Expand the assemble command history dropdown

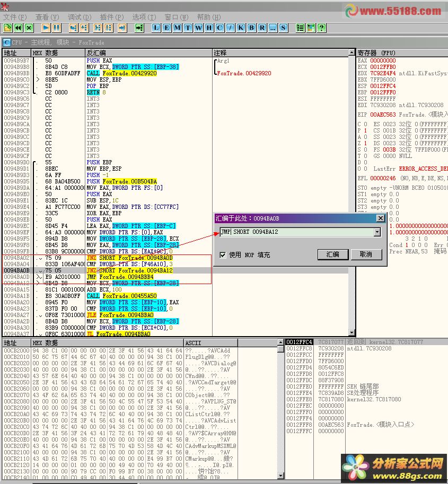[377, 232]
